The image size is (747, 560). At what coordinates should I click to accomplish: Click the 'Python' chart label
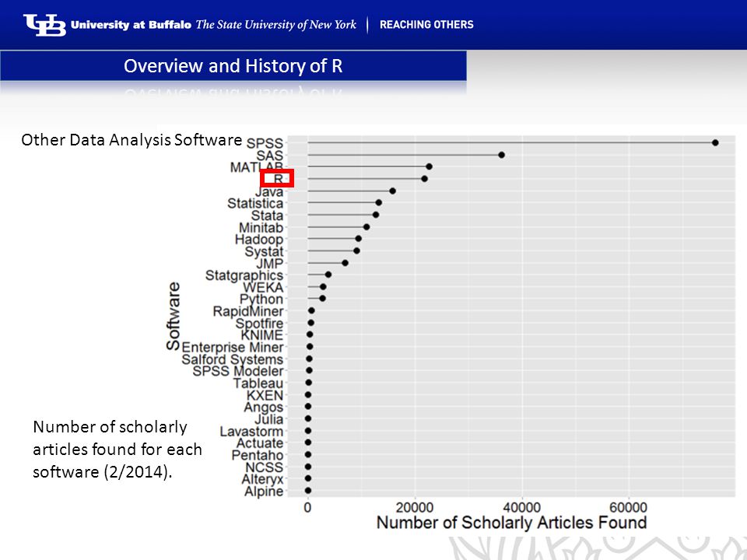click(x=261, y=299)
